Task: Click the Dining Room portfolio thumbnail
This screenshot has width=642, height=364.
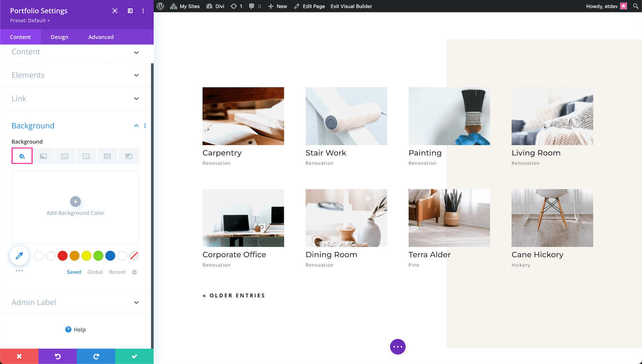Action: pos(346,218)
